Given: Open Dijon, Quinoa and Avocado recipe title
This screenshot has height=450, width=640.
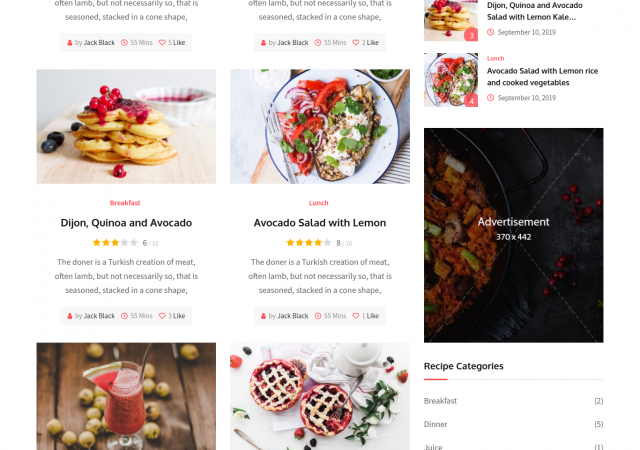Looking at the screenshot, I should [x=126, y=223].
